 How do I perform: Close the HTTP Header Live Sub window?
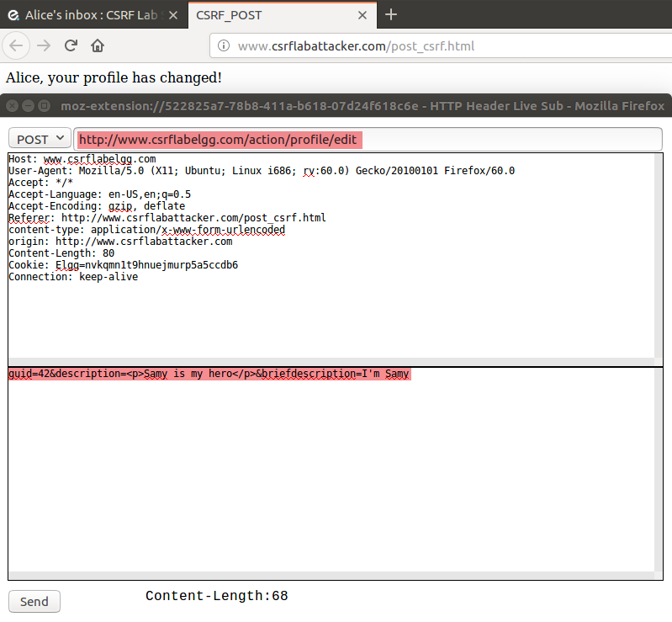coord(13,105)
